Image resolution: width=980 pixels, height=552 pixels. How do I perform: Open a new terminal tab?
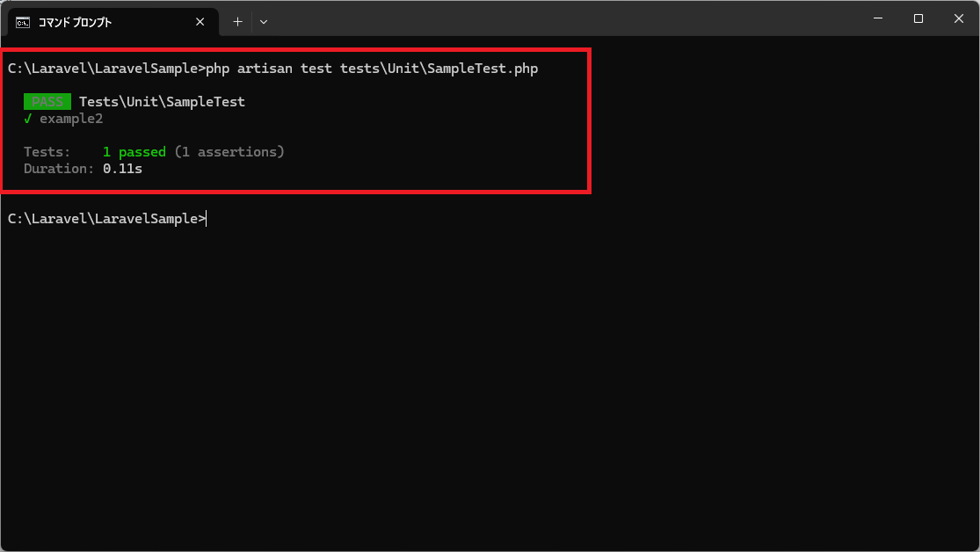[x=237, y=22]
